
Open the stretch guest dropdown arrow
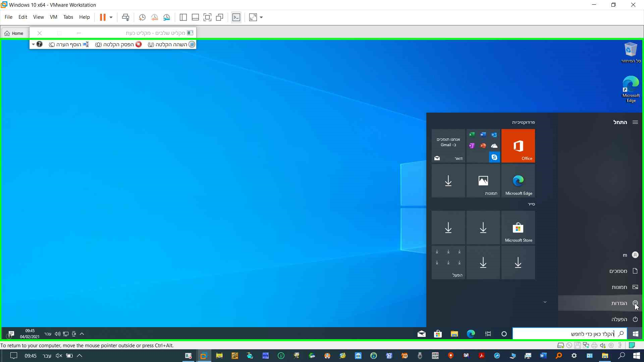[261, 17]
